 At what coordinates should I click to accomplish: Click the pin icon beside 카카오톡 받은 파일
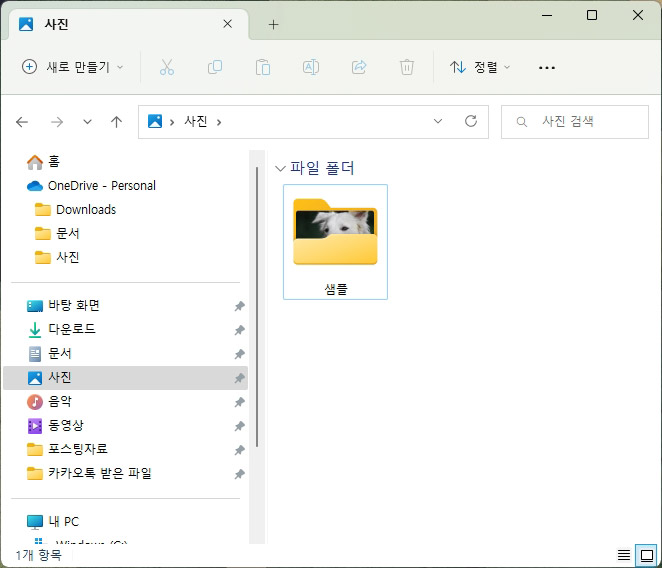(x=239, y=474)
